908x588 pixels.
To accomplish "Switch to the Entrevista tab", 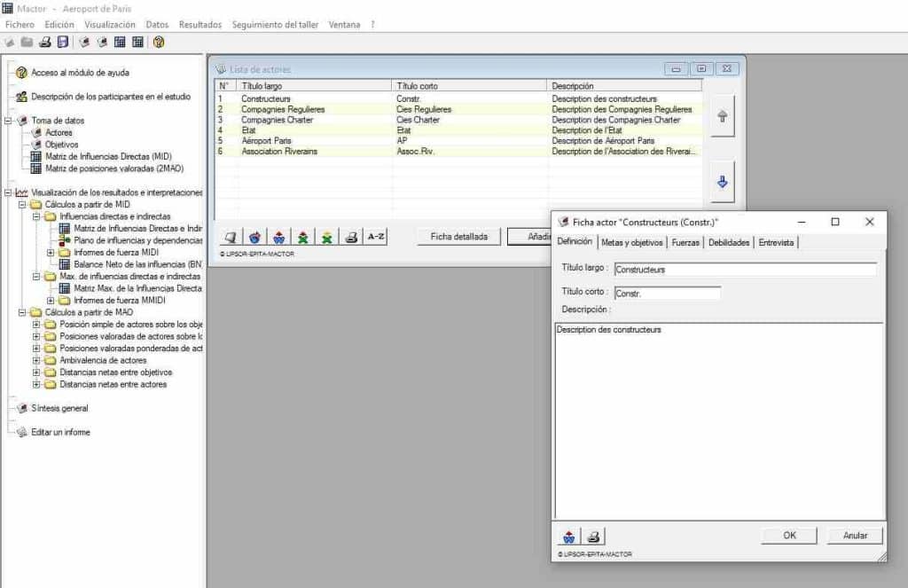I will [776, 243].
